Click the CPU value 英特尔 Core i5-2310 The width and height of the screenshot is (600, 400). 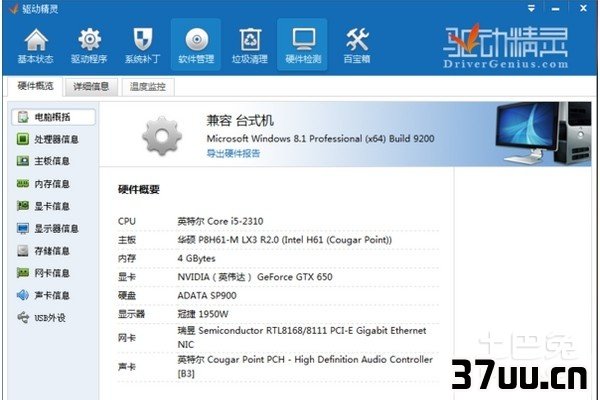point(220,221)
